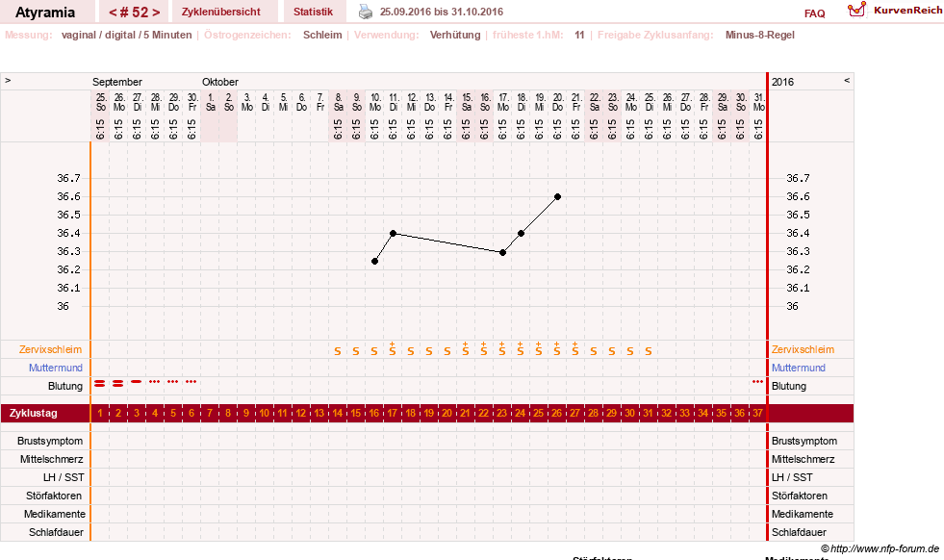Go to next cycle with the > arrow
The height and width of the screenshot is (560, 944).
(x=156, y=13)
